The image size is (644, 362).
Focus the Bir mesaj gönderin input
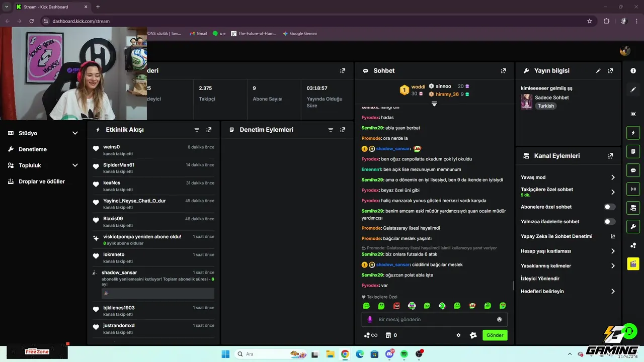pyautogui.click(x=434, y=319)
